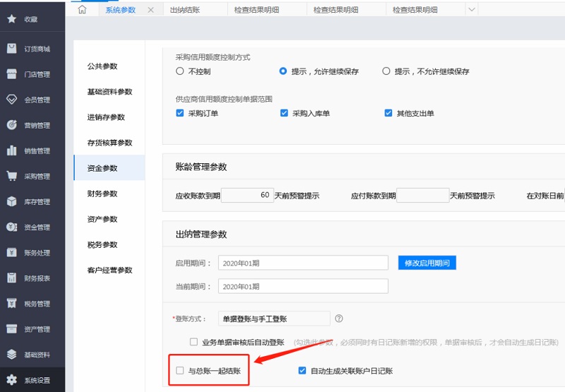Viewport: 565px width, 392px height.
Task: Click the 修改启用期间 button
Action: [x=427, y=263]
